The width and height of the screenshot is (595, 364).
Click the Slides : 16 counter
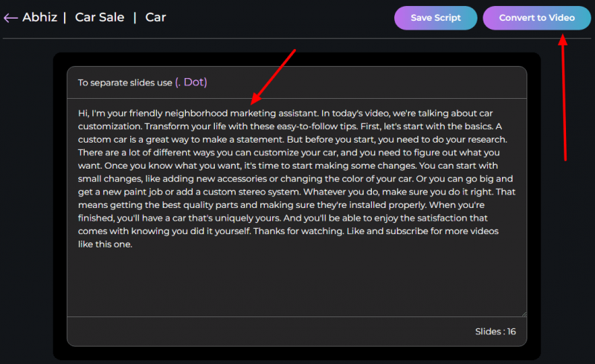coord(495,331)
